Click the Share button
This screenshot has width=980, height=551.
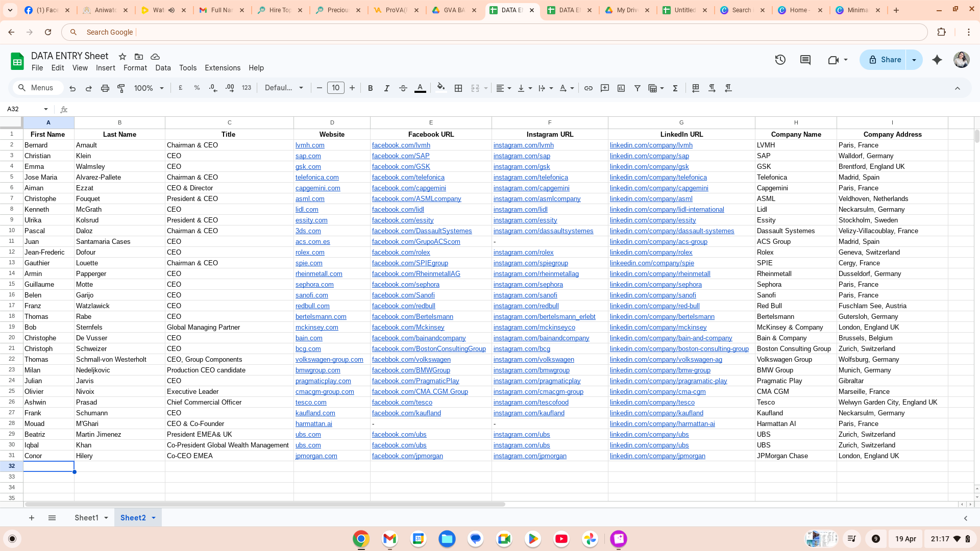tap(883, 60)
